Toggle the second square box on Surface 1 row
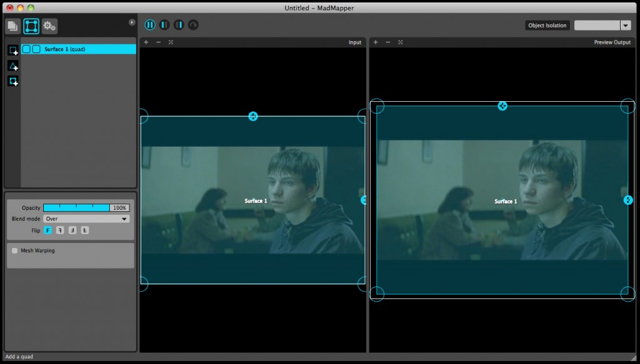The image size is (640, 364). (36, 49)
